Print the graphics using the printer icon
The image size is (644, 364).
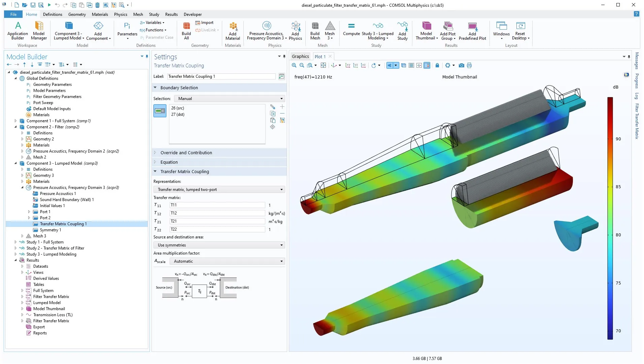[x=469, y=65]
